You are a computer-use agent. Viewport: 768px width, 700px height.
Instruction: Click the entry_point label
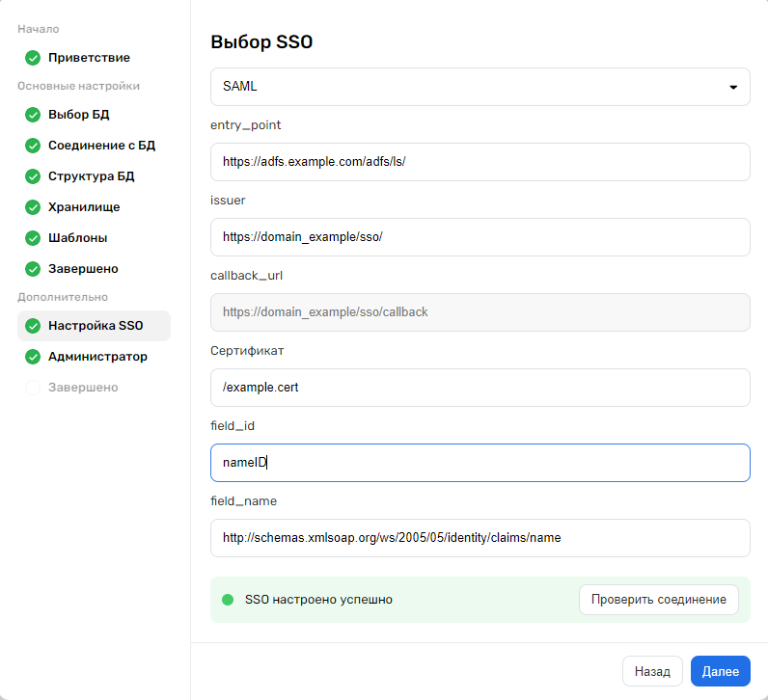pos(245,125)
